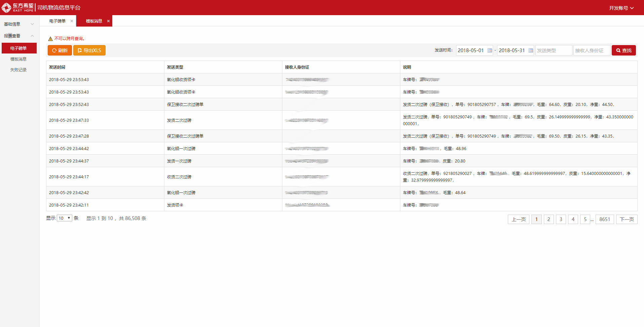Go to next page with 下一页
The image size is (644, 327).
[627, 219]
